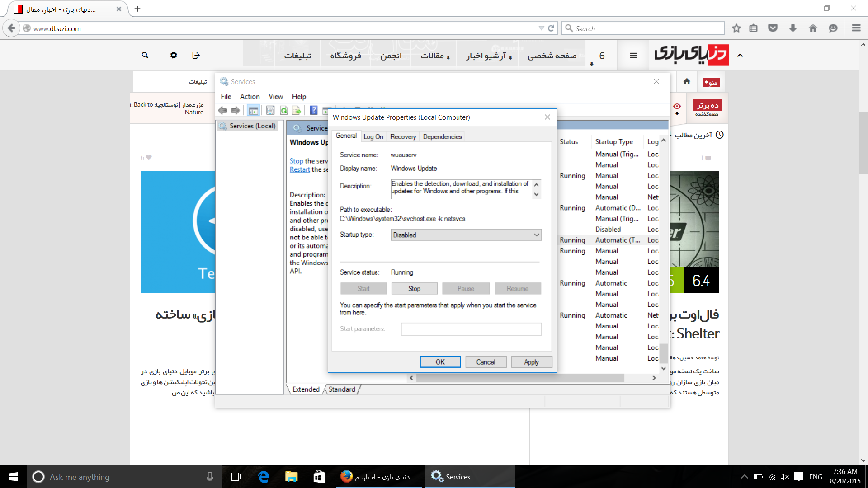Click the Back arrow in Services toolbar

[222, 110]
